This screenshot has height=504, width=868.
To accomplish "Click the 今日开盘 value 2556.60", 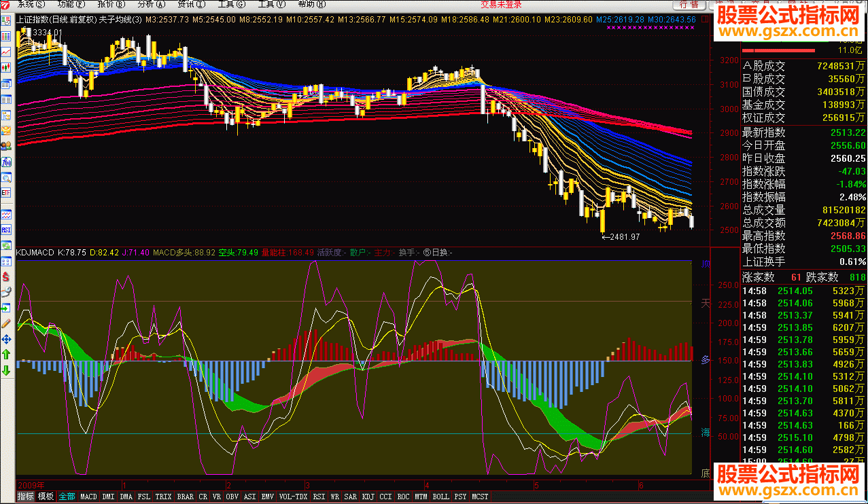I will click(x=848, y=145).
